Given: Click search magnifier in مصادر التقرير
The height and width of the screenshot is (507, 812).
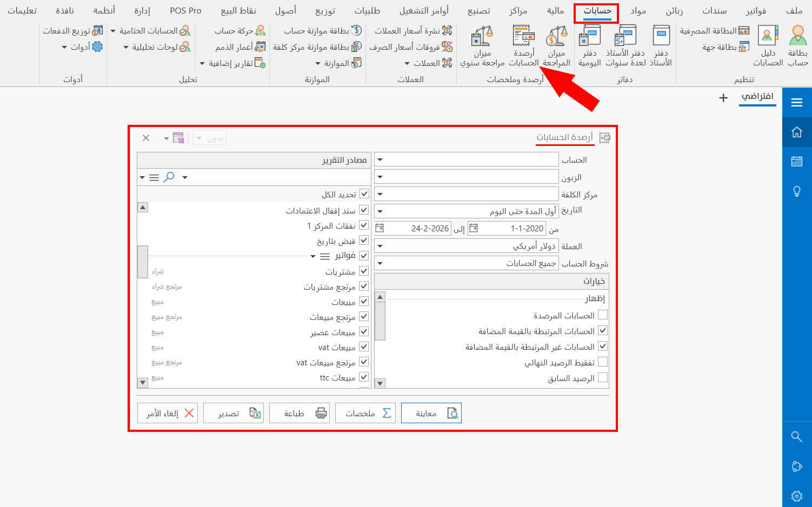Looking at the screenshot, I should click(x=169, y=177).
